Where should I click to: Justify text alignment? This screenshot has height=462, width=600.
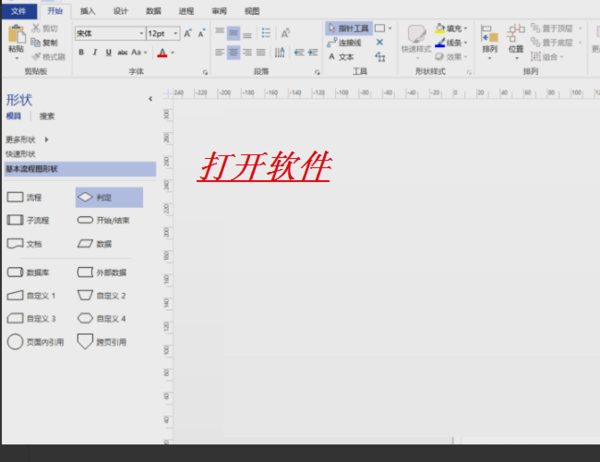click(261, 52)
